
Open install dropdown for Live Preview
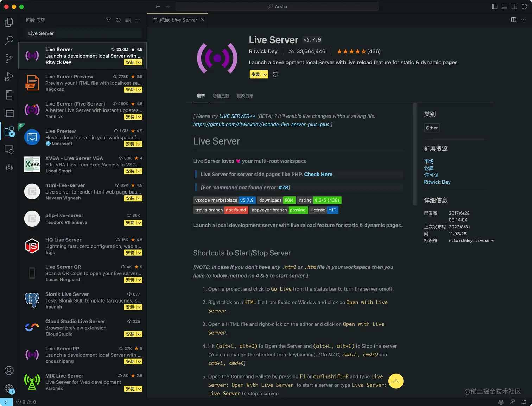(139, 144)
